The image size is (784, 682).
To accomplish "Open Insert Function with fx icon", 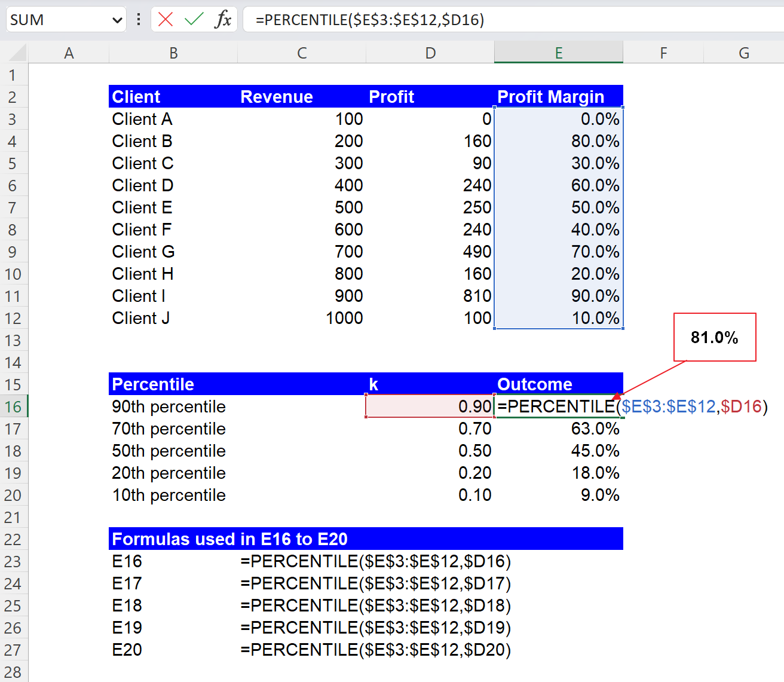I will click(x=223, y=19).
